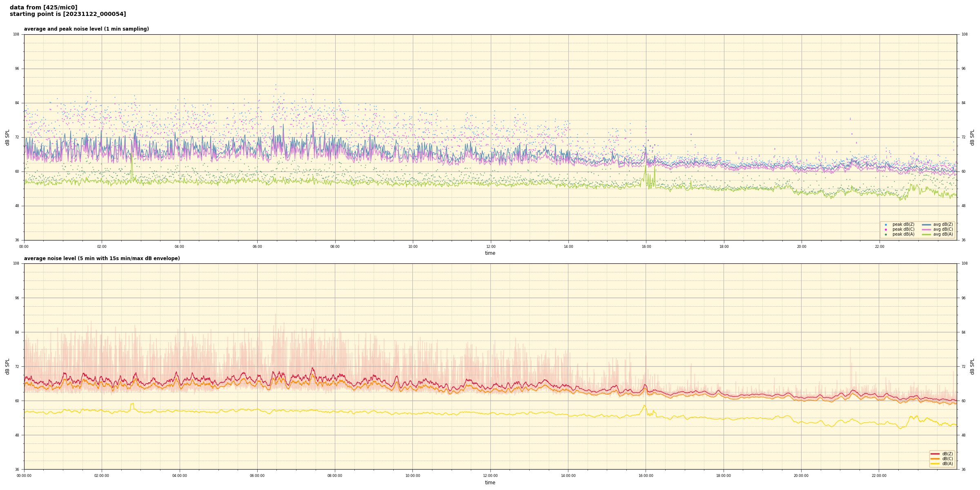Click 16:00:00 tick on lower time axis
Screen dimensions: 980x490
646,476
